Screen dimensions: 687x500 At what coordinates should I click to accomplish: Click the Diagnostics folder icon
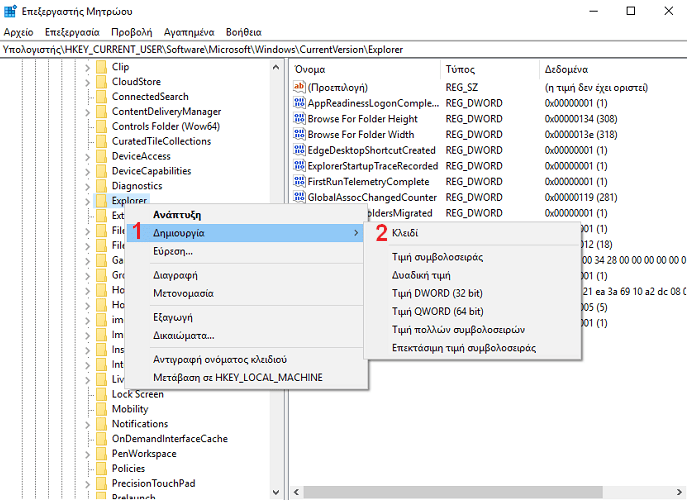pos(101,186)
